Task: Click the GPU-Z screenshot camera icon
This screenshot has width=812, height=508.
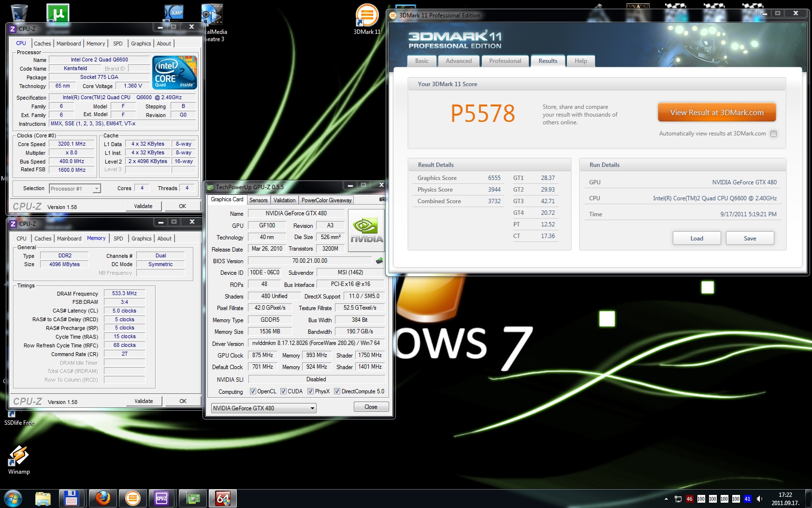Action: [382, 199]
